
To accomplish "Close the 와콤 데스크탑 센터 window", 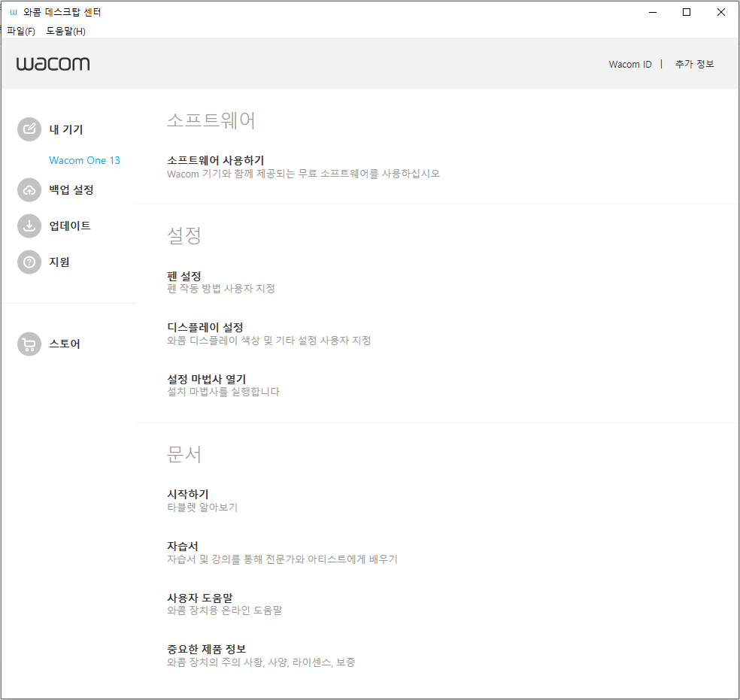I will [721, 12].
